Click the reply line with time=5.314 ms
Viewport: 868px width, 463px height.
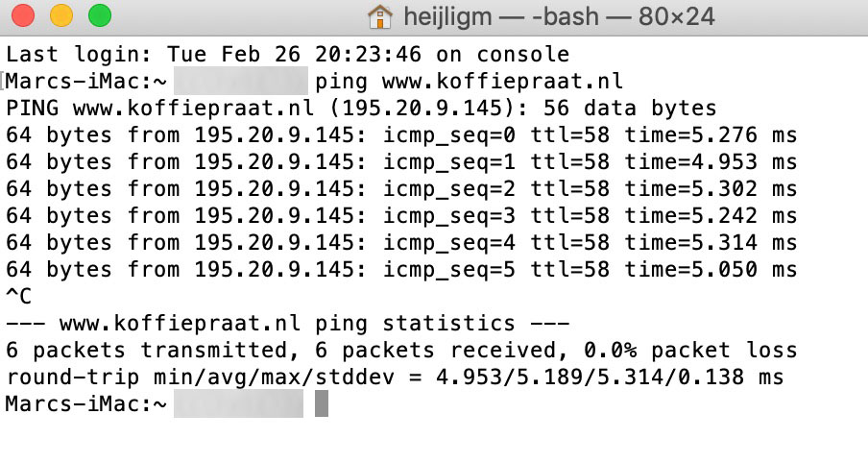pyautogui.click(x=401, y=243)
